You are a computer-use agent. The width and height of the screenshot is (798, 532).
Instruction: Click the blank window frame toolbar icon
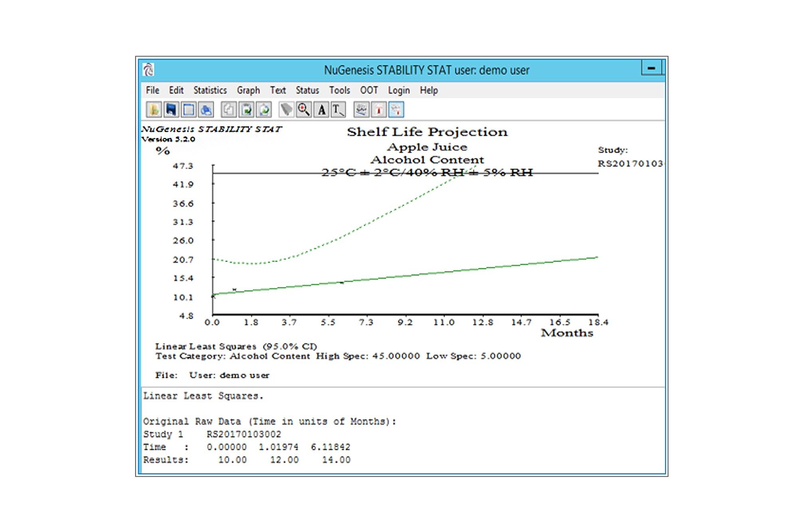pos(188,110)
